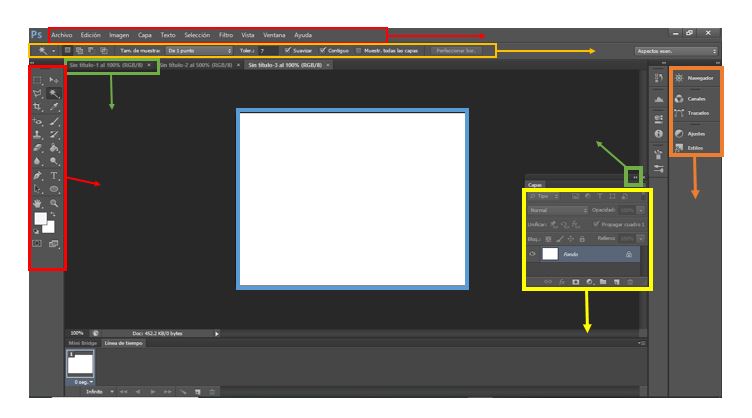Select the Magic Wand tool in the toolbox
Screen dimensions: 752x418
point(54,93)
